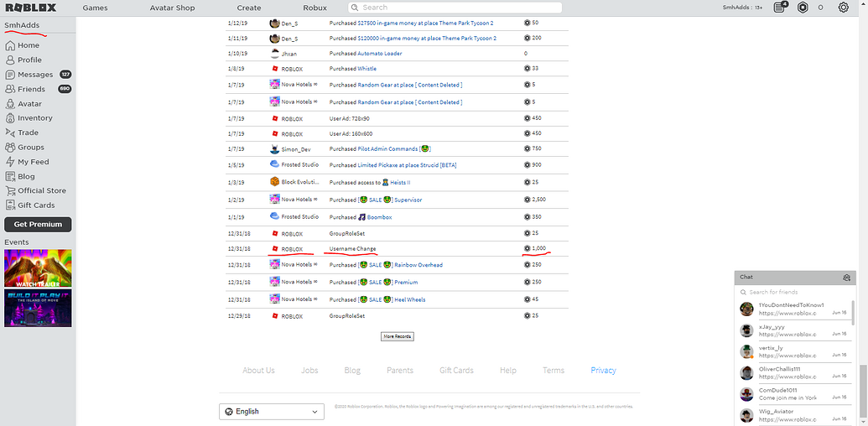
Task: Open the Privacy footer link
Action: tap(603, 371)
